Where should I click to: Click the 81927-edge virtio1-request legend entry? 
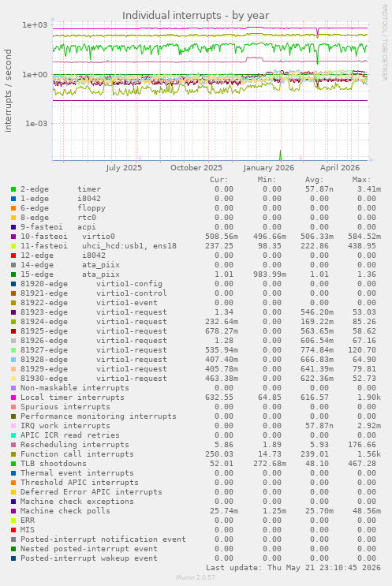point(93,350)
